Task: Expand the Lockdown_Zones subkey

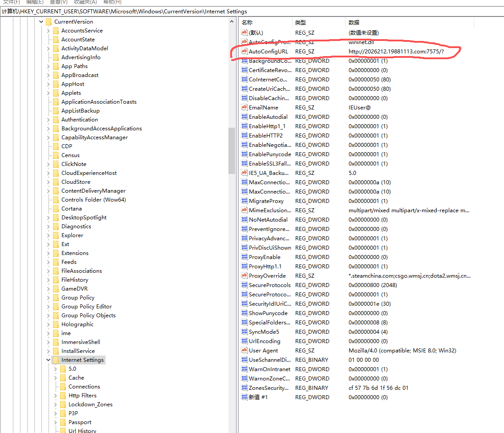Action: pos(55,405)
